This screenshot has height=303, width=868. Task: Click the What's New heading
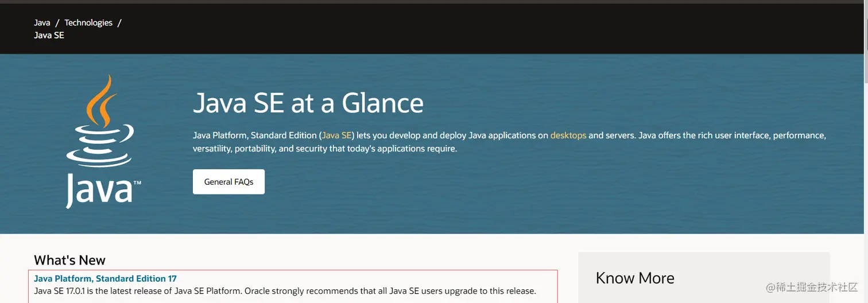point(69,261)
